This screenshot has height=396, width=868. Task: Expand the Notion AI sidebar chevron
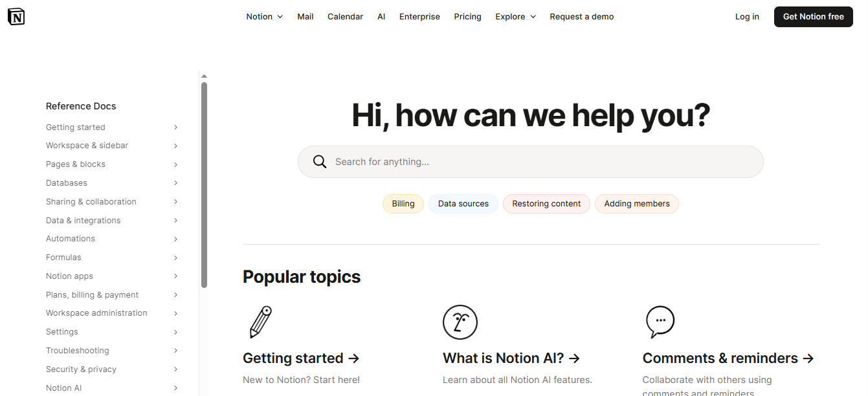(x=175, y=388)
